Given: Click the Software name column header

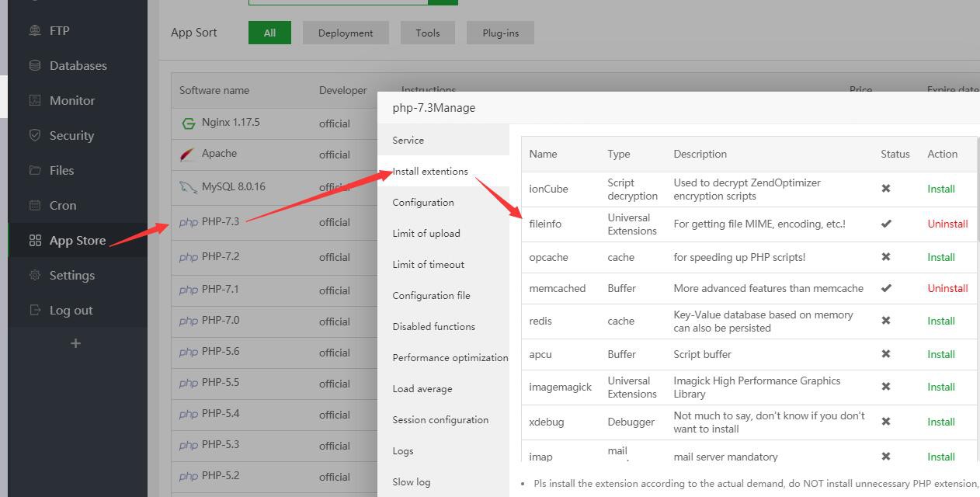Looking at the screenshot, I should click(x=214, y=90).
